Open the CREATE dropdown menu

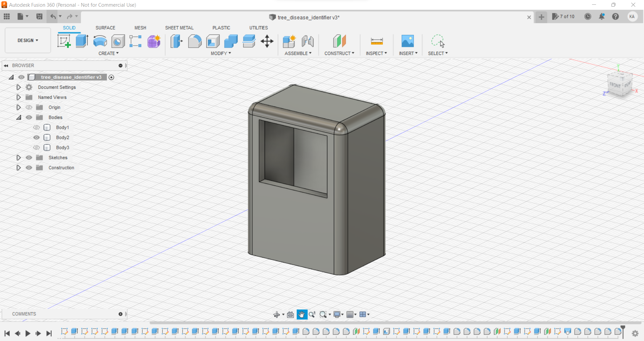pos(108,53)
